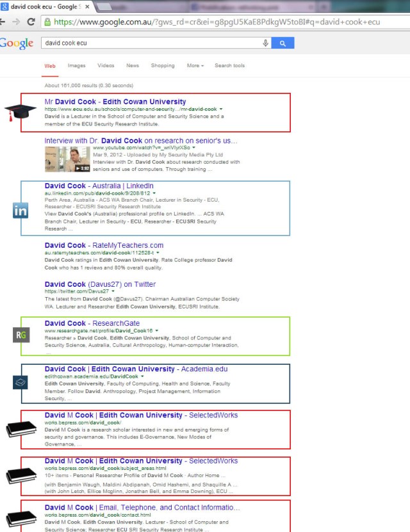This screenshot has width=410, height=532.
Task: Click the Google favicon on the tab
Action: pos(4,7)
